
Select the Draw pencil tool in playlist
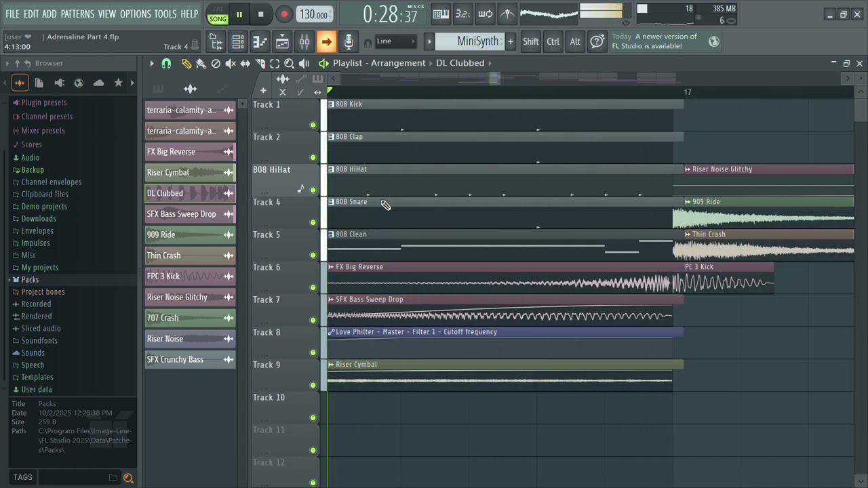186,63
